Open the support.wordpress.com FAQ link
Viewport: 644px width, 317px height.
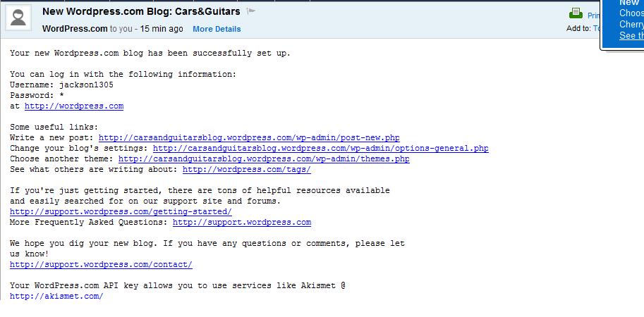pyautogui.click(x=242, y=223)
